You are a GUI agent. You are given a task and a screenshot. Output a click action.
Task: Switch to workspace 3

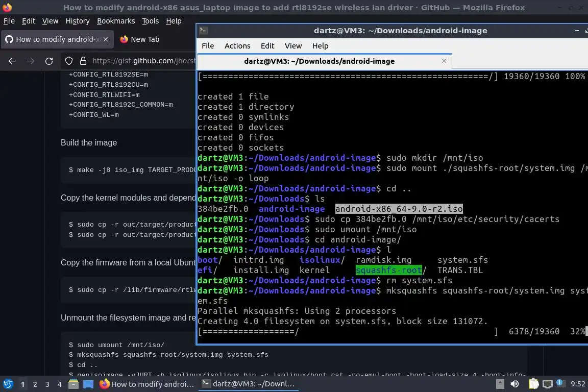pos(47,384)
